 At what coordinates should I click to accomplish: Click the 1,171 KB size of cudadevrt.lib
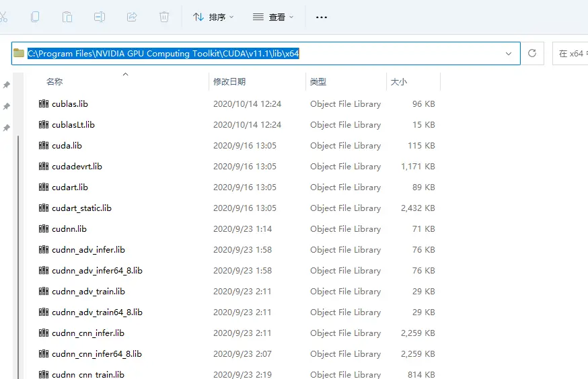point(418,166)
